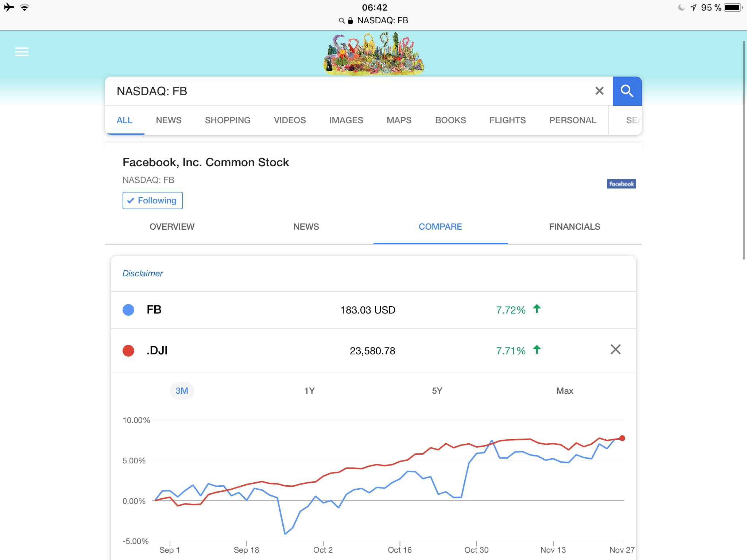Tap the location services arrow icon
Viewport: 747px width, 560px height.
(x=693, y=7)
